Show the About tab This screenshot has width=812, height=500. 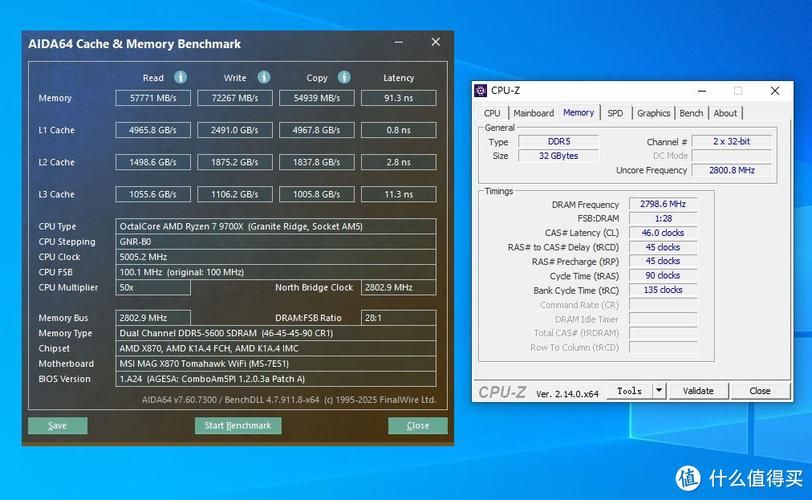pyautogui.click(x=725, y=113)
